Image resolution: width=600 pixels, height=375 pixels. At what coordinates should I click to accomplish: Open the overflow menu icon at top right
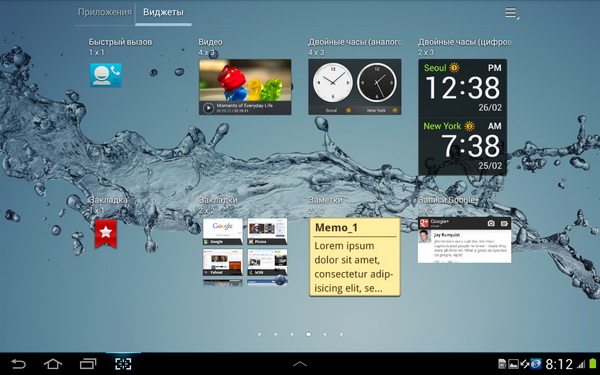(x=512, y=13)
